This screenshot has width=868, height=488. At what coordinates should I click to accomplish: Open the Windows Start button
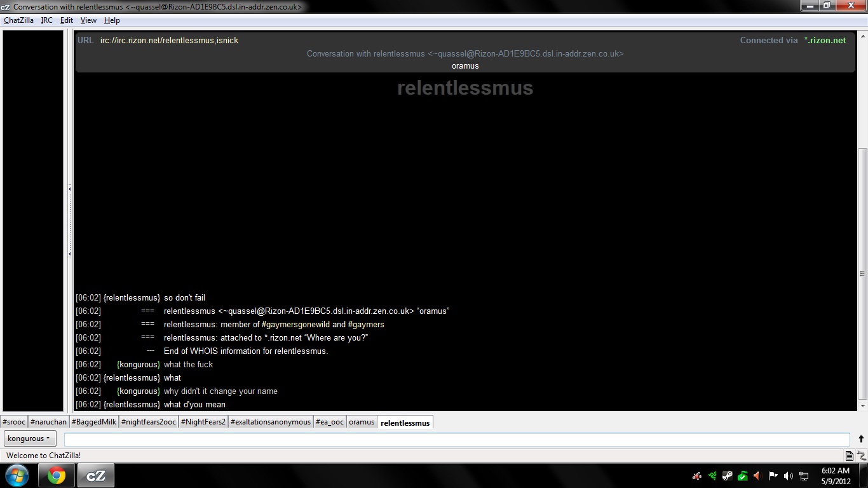tap(17, 475)
